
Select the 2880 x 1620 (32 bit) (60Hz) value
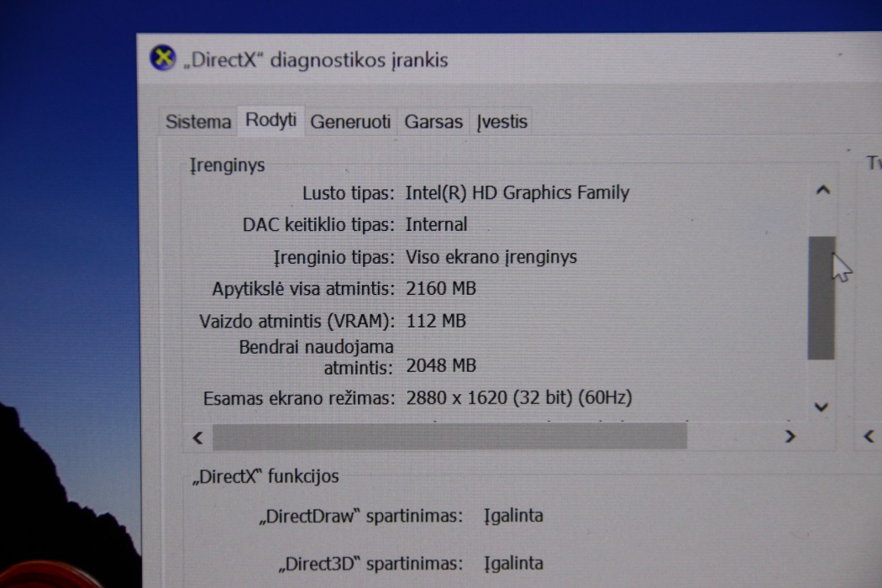[518, 398]
